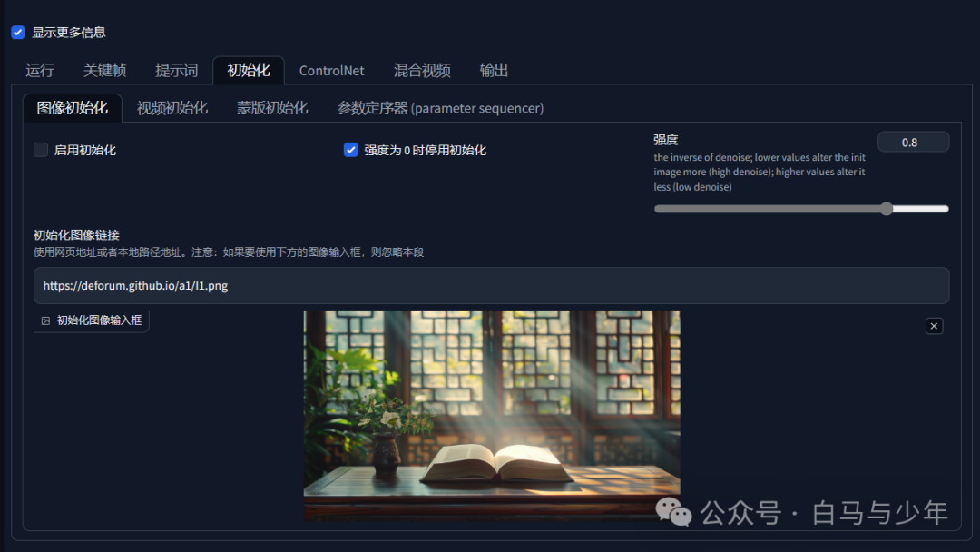Open the 关键帧 tab
The image size is (980, 552).
coord(103,70)
